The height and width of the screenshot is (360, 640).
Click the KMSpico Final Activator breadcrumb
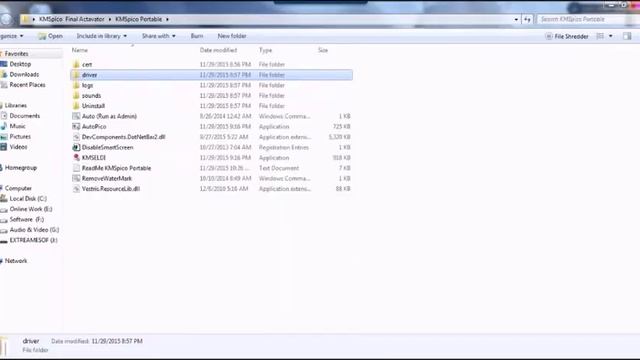[72, 19]
